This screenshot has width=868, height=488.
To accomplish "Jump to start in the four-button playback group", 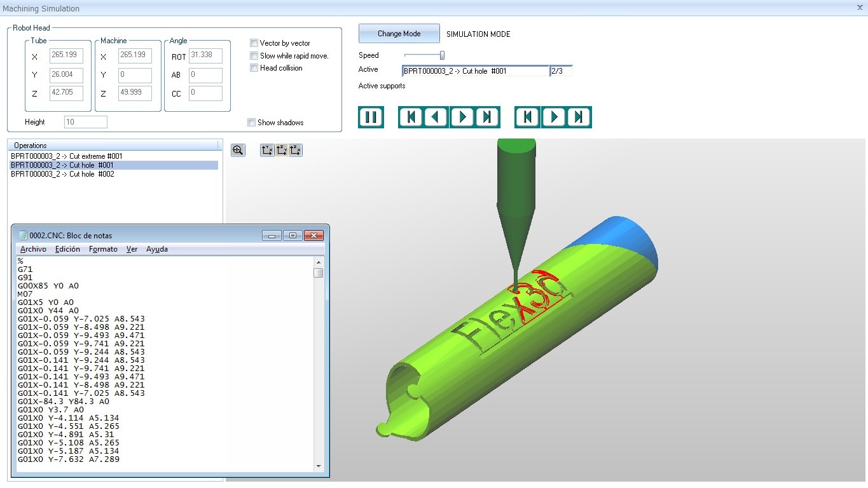I will (411, 118).
